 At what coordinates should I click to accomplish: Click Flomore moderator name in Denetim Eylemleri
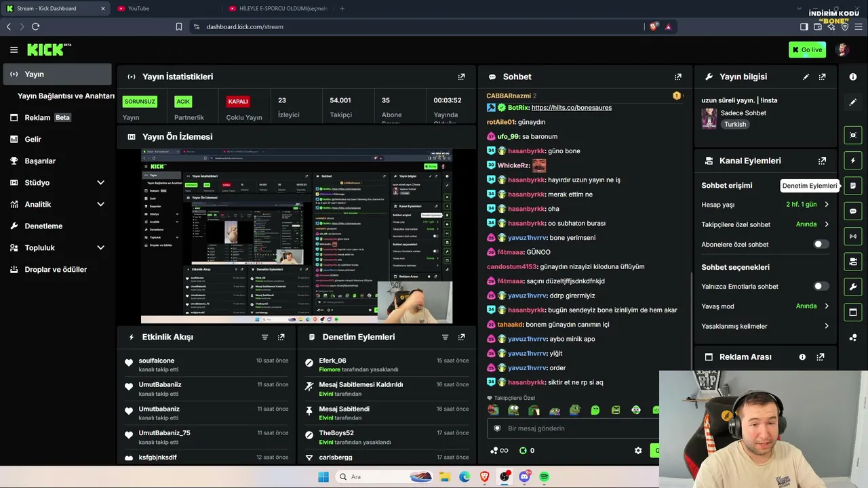tap(330, 369)
